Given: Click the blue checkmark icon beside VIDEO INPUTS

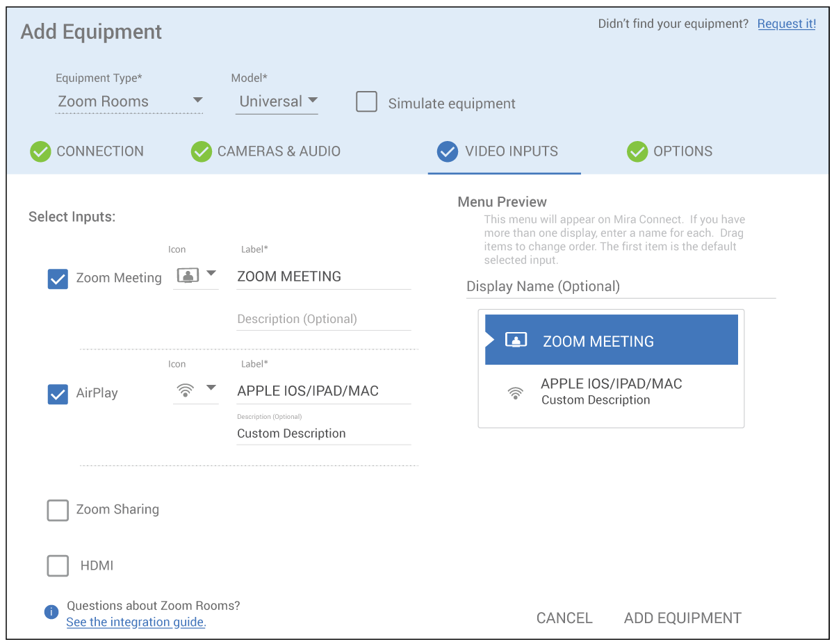Looking at the screenshot, I should click(448, 151).
